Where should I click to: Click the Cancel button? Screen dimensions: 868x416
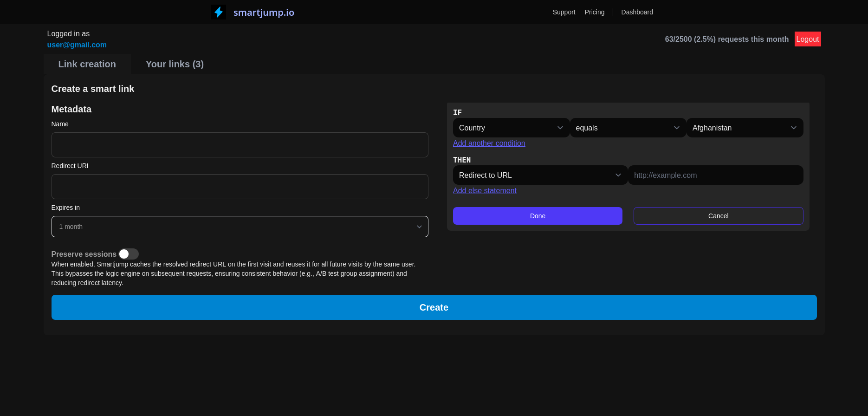coord(719,216)
